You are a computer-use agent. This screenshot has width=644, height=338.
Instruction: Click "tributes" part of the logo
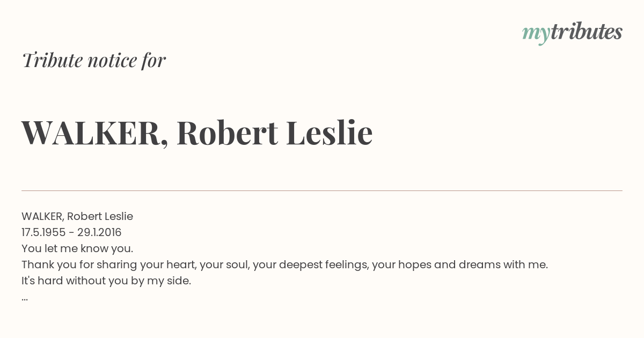point(586,32)
